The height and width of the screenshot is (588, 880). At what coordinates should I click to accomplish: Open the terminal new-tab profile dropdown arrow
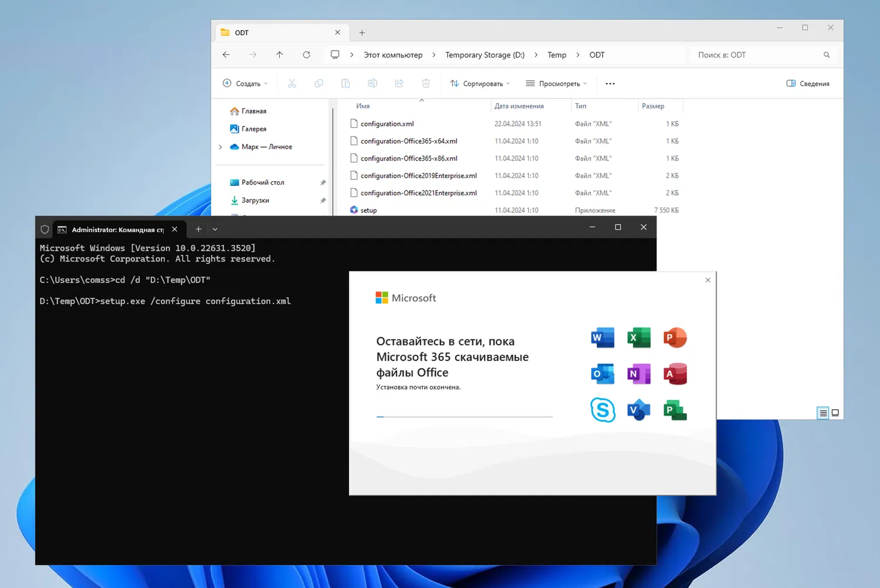click(215, 229)
